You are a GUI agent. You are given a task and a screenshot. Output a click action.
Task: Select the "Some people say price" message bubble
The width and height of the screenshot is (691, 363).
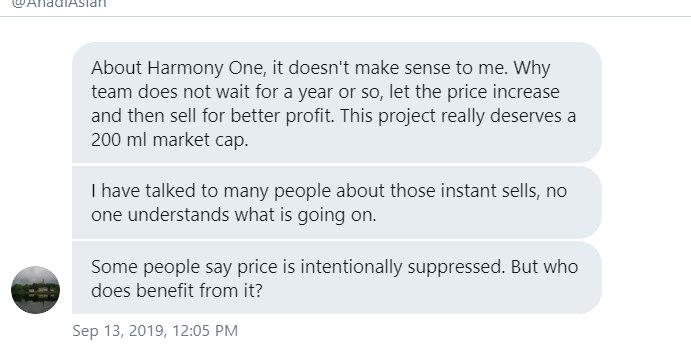337,278
